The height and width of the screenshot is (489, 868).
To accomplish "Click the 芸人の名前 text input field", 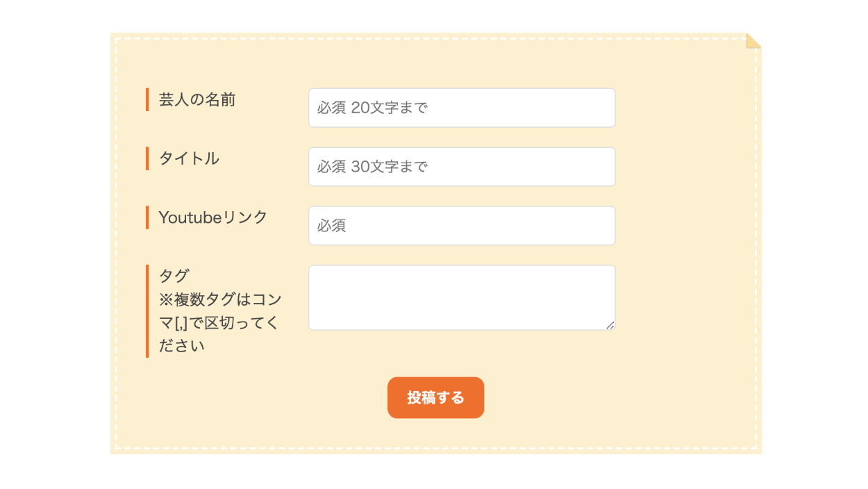I will (x=462, y=108).
